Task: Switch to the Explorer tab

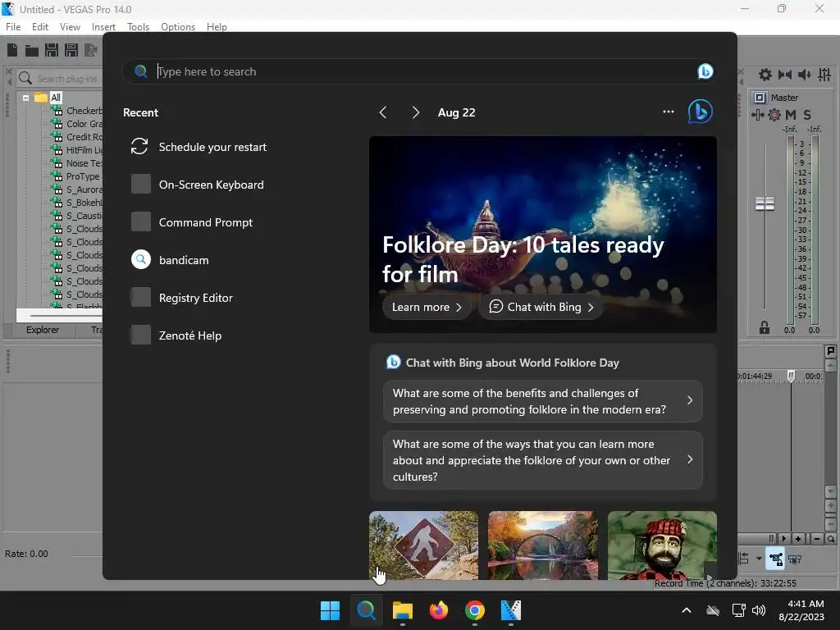Action: pos(43,330)
